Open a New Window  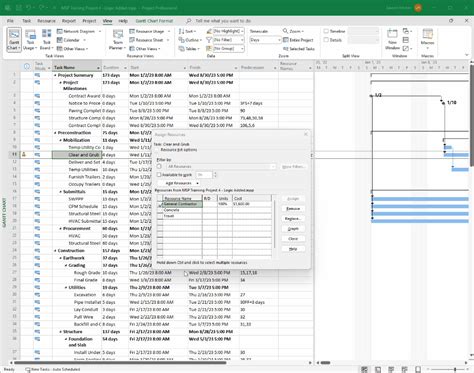(392, 40)
